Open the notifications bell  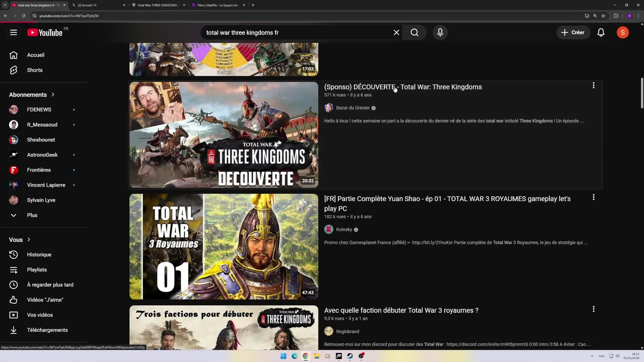pyautogui.click(x=601, y=33)
